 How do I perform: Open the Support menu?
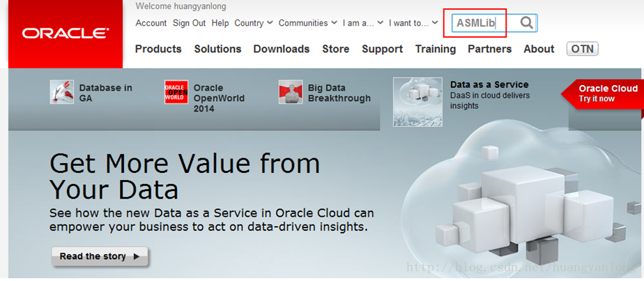tap(383, 49)
